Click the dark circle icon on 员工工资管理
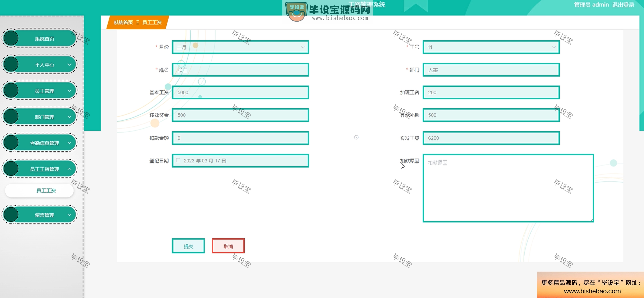This screenshot has height=298, width=644. [11, 169]
